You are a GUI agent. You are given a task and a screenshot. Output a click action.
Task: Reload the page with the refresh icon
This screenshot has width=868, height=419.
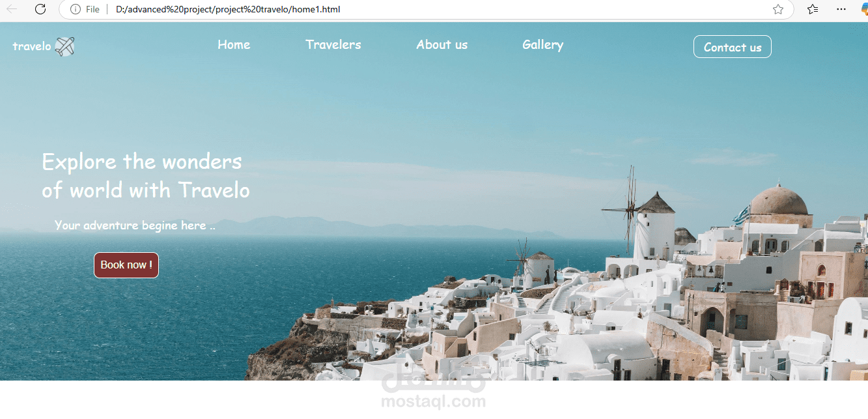pyautogui.click(x=40, y=9)
